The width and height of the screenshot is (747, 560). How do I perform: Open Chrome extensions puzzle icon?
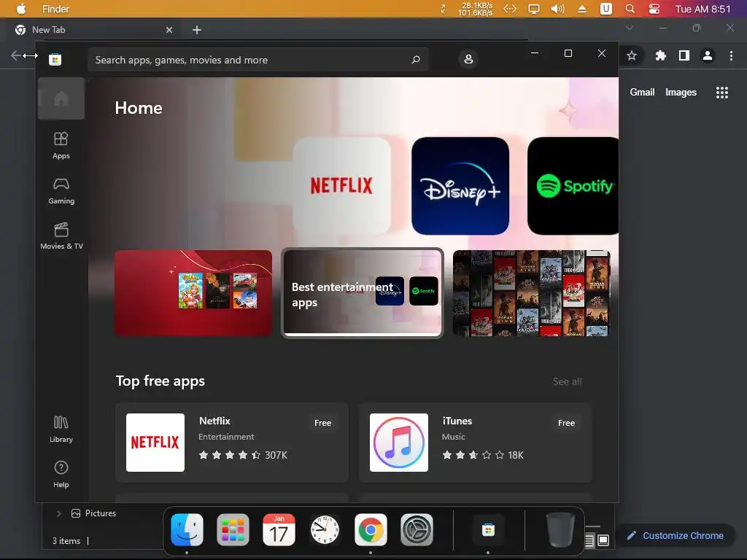tap(660, 55)
